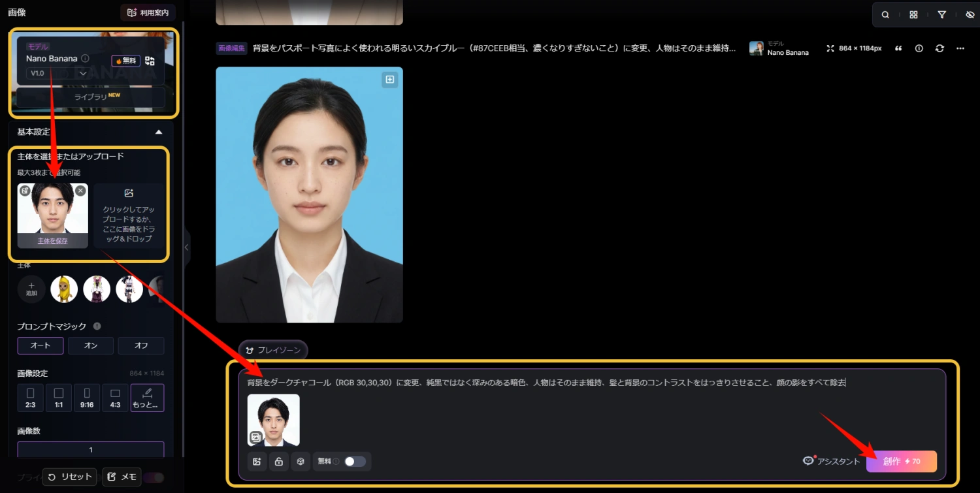
Task: Select the banana character thumbnail under 主体
Action: (63, 289)
